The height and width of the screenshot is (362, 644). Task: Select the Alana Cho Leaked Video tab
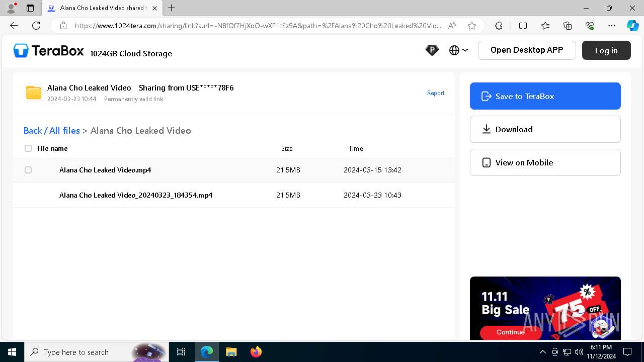102,8
